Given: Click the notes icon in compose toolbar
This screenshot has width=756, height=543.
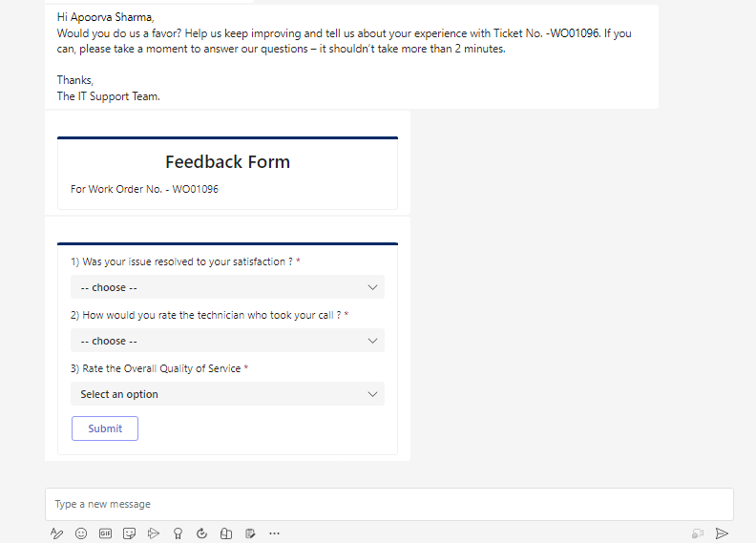Looking at the screenshot, I should pos(250,533).
